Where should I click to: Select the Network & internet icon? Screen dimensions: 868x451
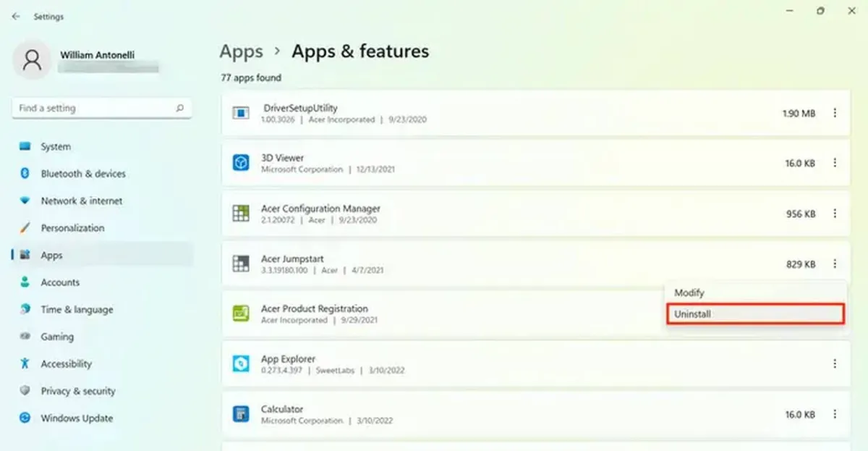coord(25,201)
